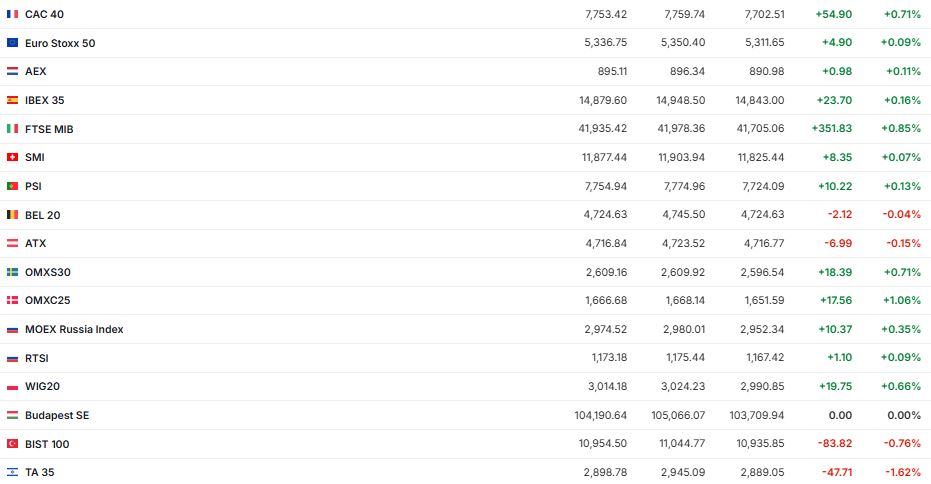This screenshot has height=484, width=931.
Task: Click the Israel flag next to TA 35
Action: coord(12,472)
